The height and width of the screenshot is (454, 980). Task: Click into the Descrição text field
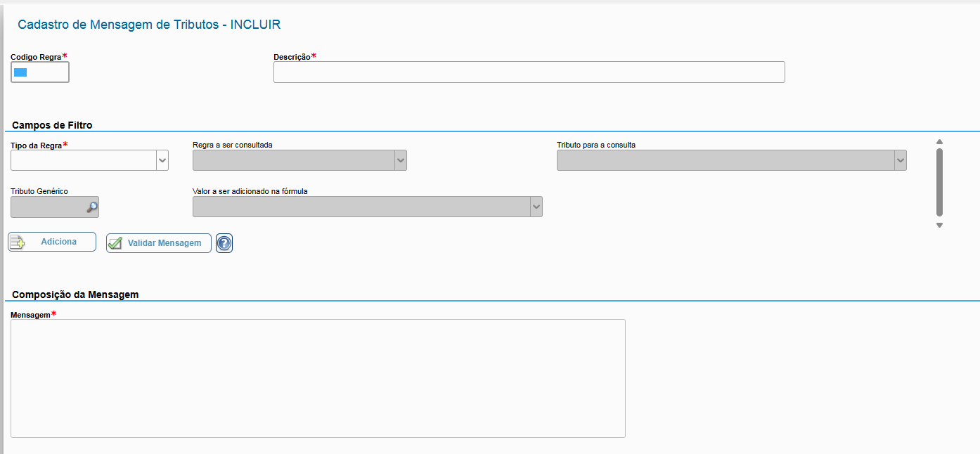(529, 72)
